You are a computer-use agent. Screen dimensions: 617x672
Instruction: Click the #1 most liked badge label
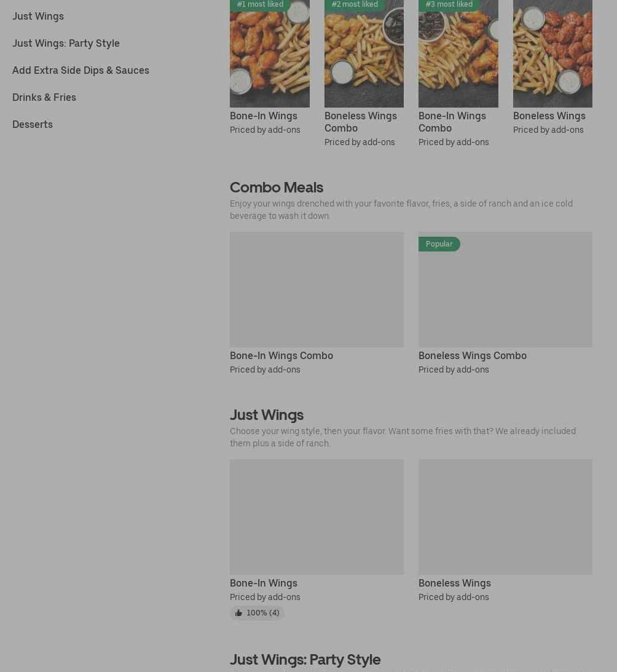tap(260, 4)
